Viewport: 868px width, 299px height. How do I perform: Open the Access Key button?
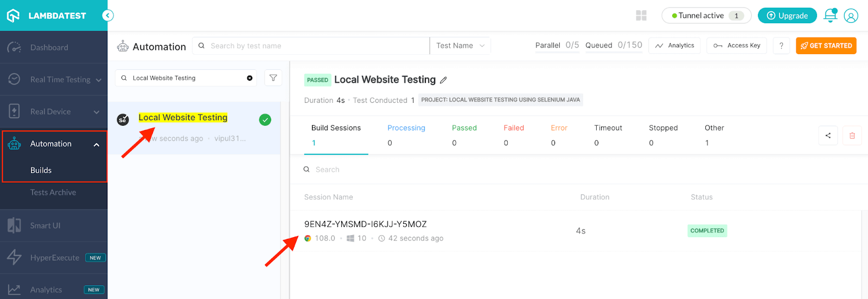click(737, 45)
